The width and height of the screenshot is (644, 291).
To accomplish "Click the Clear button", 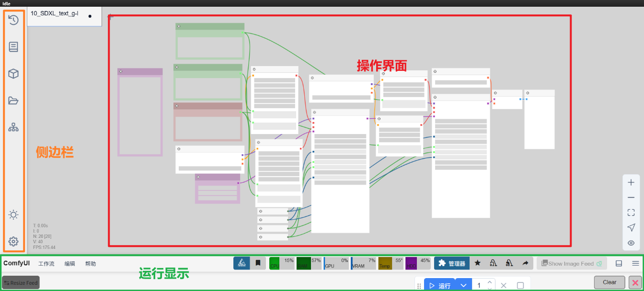I will [x=609, y=282].
